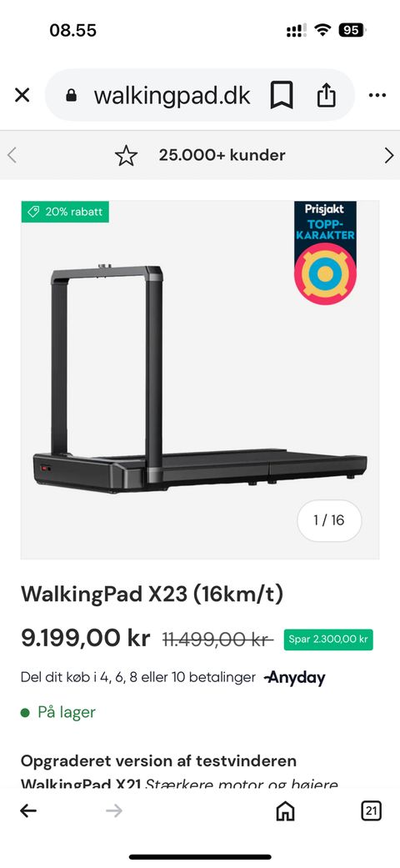Tap the Prisjakt Topp-Karakter badge
400x868 pixels.
(325, 253)
